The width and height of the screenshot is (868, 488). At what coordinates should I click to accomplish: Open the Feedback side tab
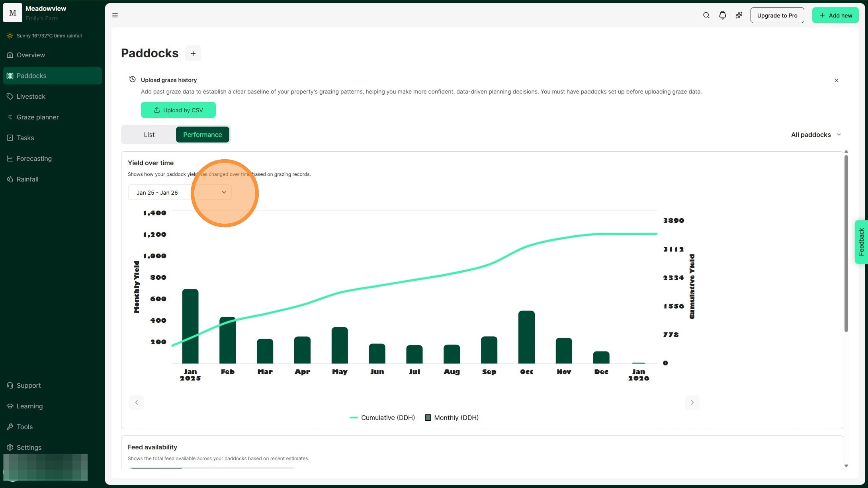click(x=861, y=242)
